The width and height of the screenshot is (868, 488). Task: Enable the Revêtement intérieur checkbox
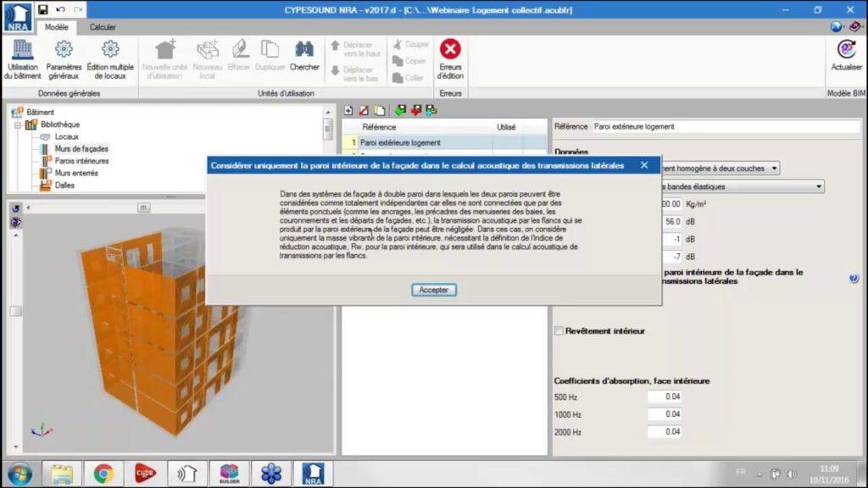[x=559, y=330]
